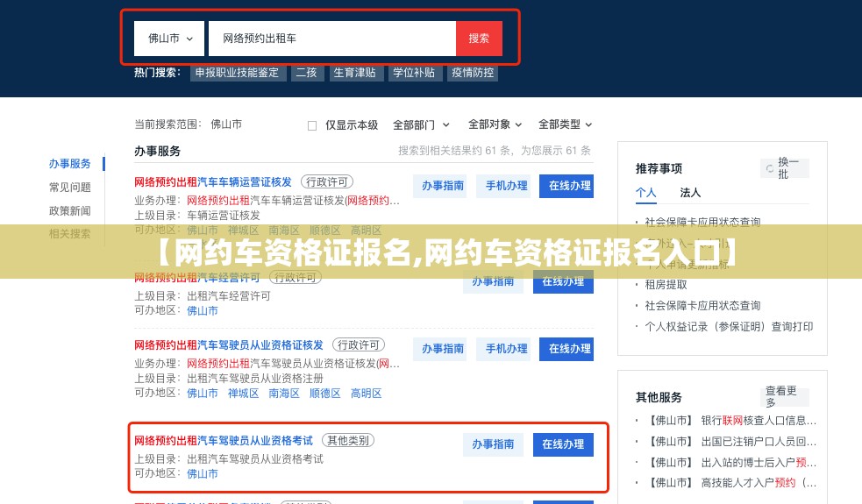Switch to 常见问题 sidebar tab

(x=70, y=187)
